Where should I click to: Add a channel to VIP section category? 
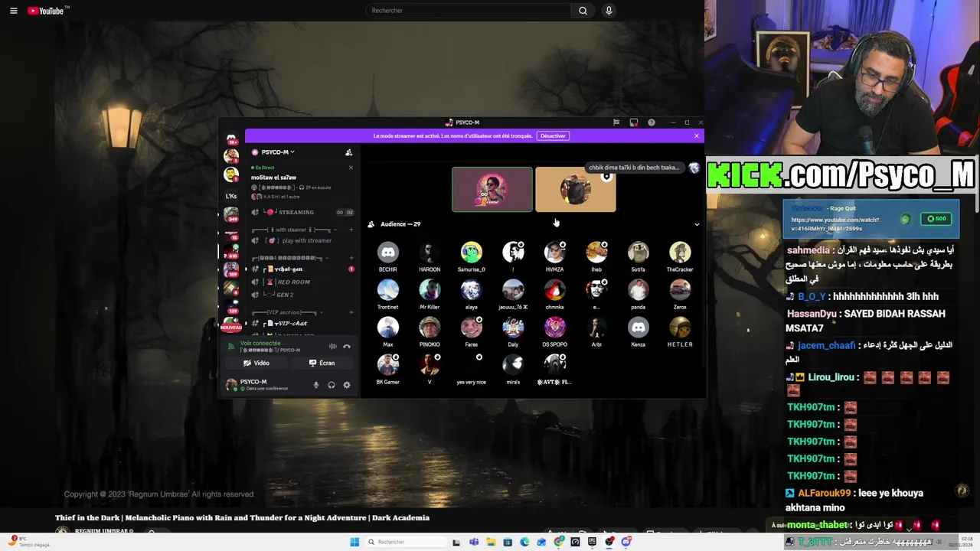(x=351, y=312)
